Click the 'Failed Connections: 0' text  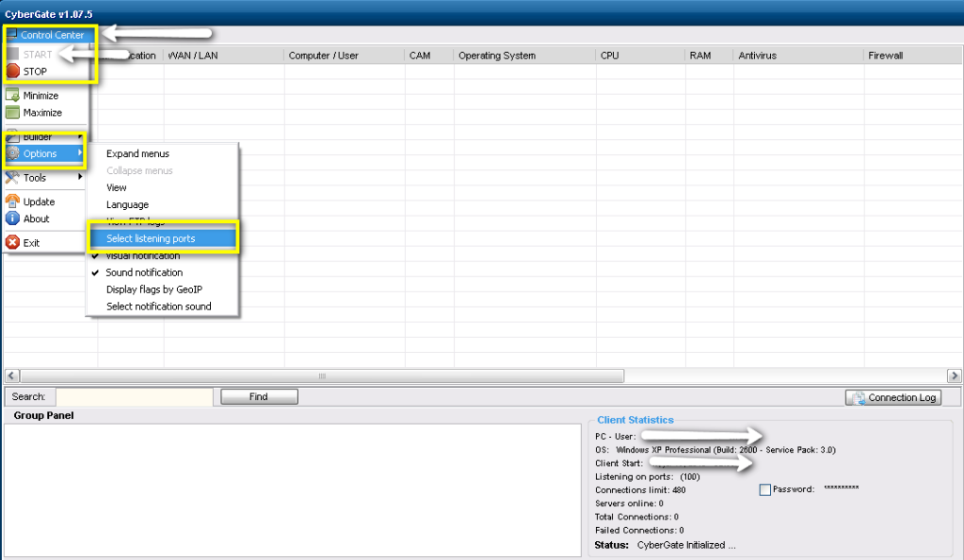pos(639,531)
